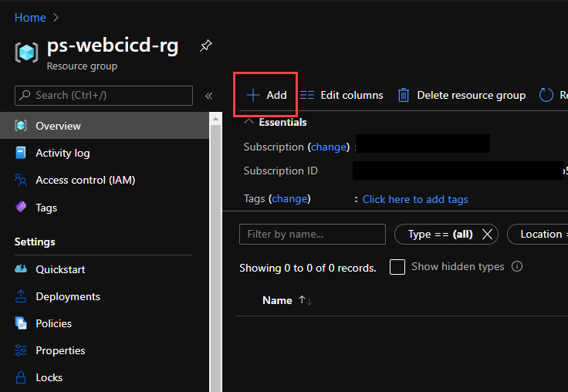
Task: Enable Show hidden types checkbox
Action: click(397, 267)
